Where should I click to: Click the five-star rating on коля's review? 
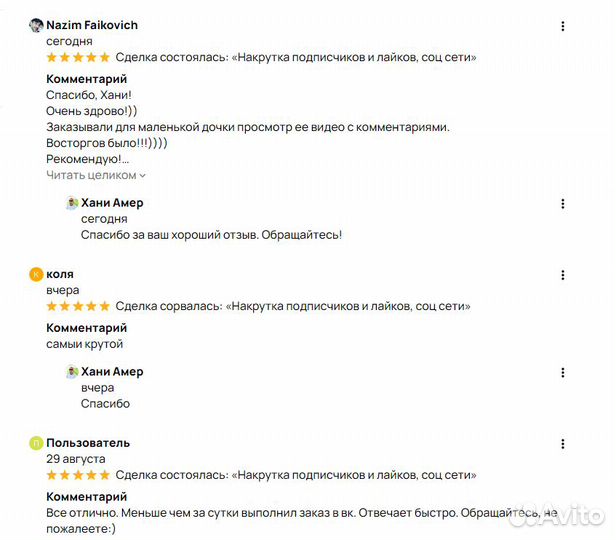[x=78, y=307]
